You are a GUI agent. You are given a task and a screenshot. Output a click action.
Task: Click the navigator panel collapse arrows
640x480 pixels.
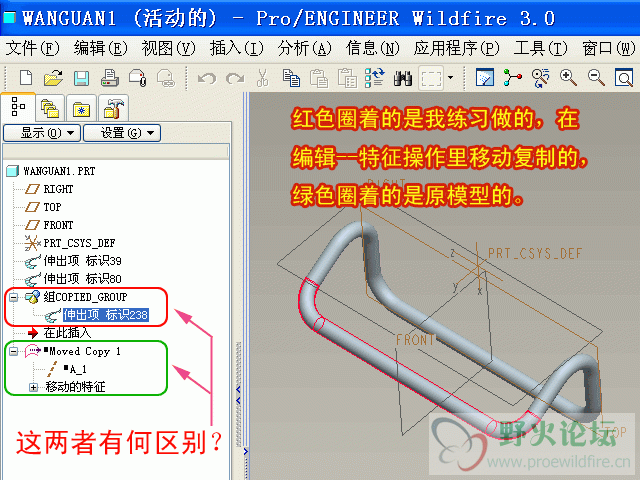238,396
